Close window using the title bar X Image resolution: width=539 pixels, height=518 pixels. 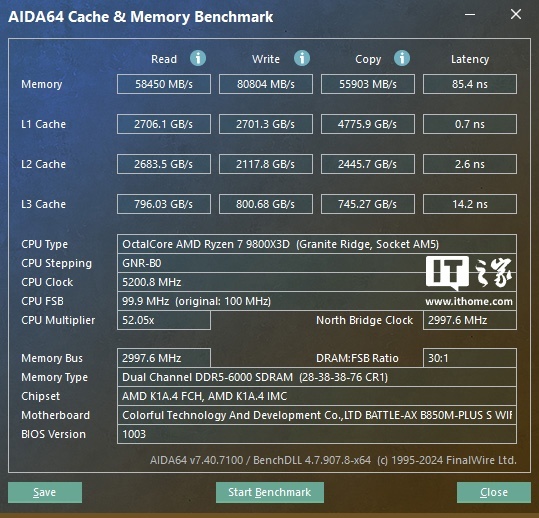coord(516,14)
